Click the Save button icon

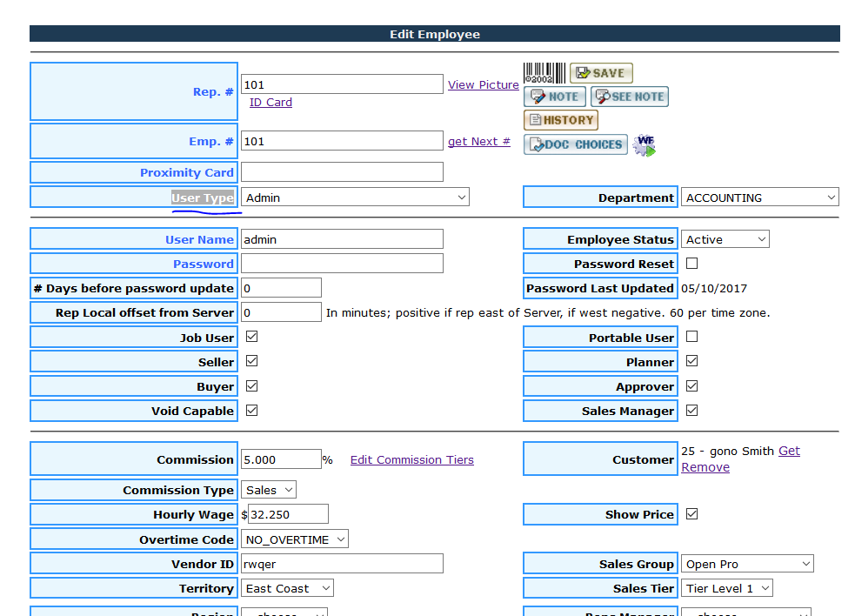(x=601, y=73)
